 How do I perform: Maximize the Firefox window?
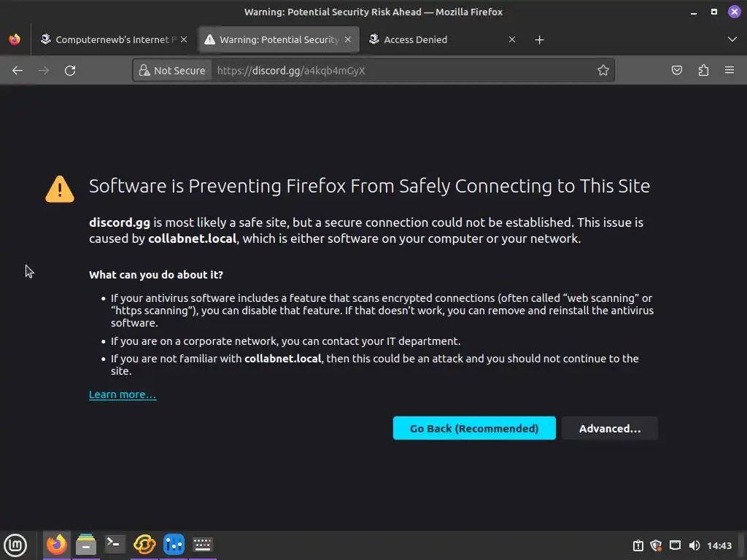[713, 12]
